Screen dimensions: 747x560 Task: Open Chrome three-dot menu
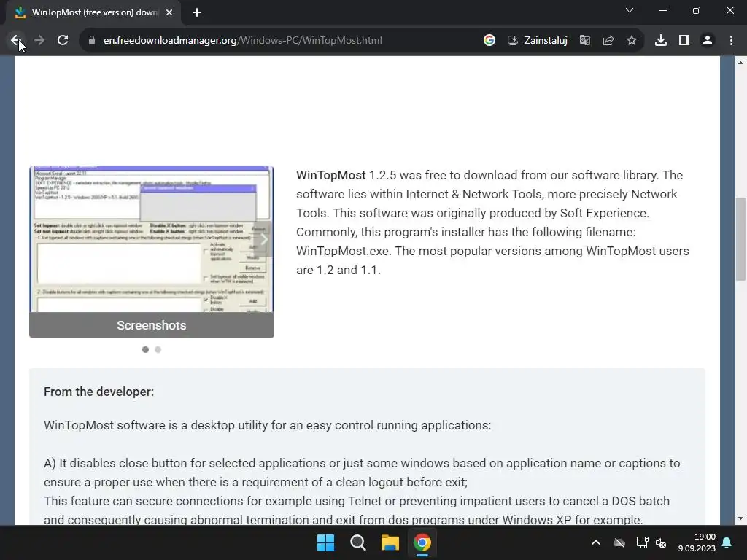731,41
